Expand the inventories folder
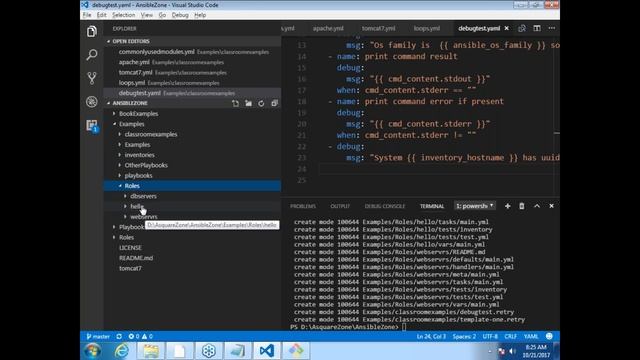 (140, 155)
